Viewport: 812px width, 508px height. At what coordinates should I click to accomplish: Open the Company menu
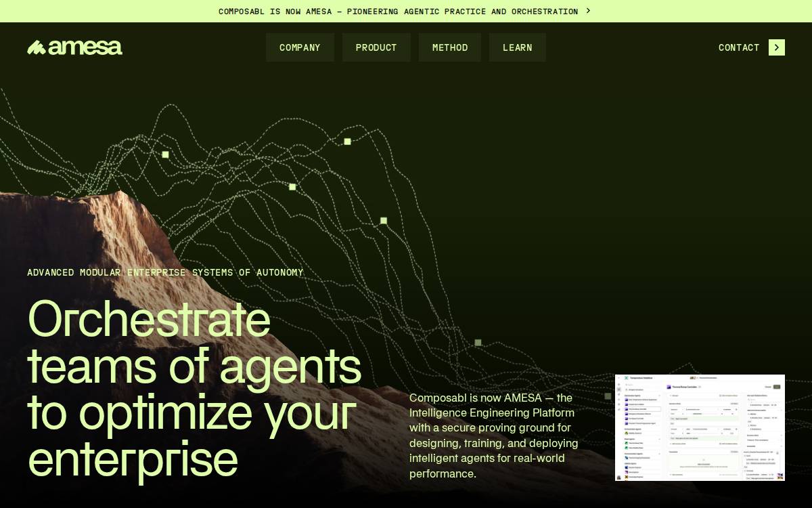pos(300,47)
